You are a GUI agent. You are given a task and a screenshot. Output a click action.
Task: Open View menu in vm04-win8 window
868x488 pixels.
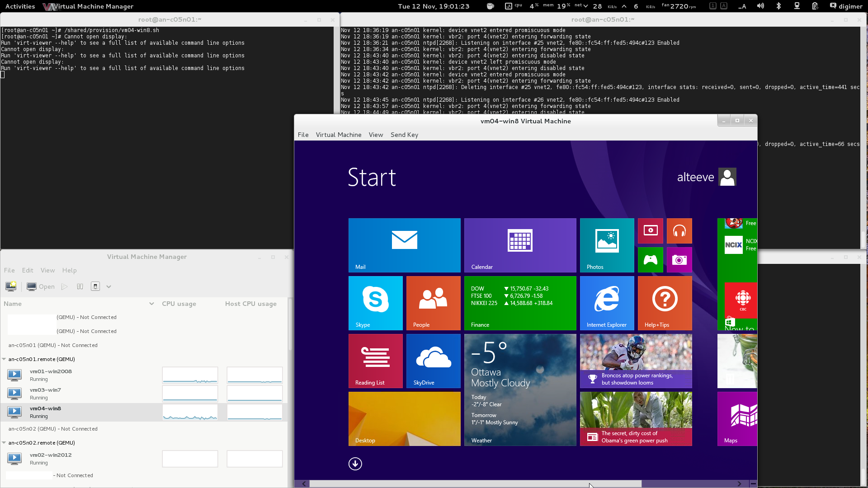coord(376,135)
